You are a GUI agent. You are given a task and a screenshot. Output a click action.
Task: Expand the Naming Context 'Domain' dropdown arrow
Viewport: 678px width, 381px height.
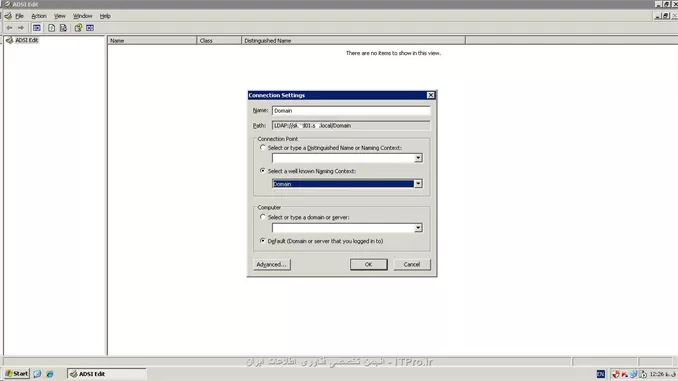tap(418, 184)
